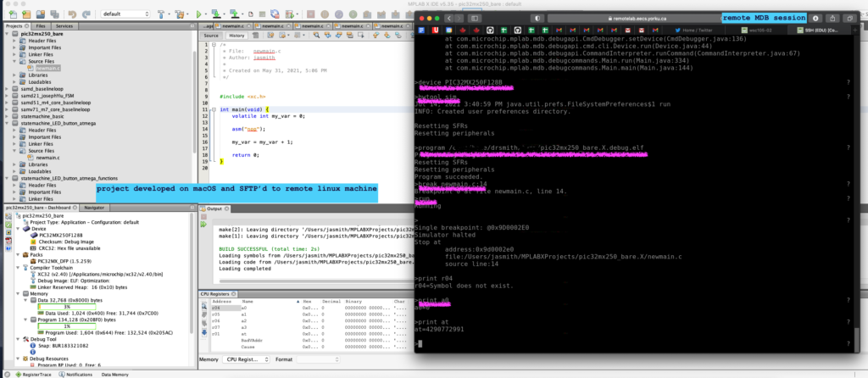The image size is (868, 378).
Task: Click the PDF datasheet icon in Dashboard sidebar
Action: pos(8,241)
